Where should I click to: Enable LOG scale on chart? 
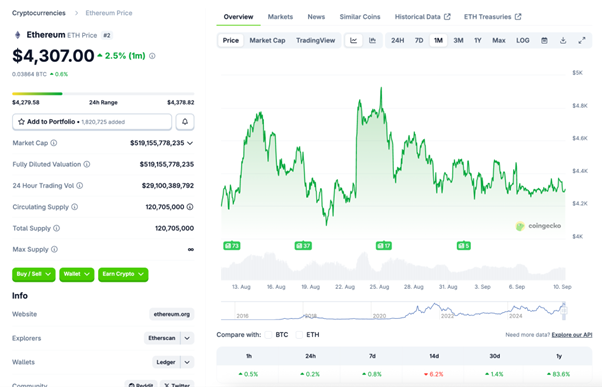pyautogui.click(x=523, y=40)
